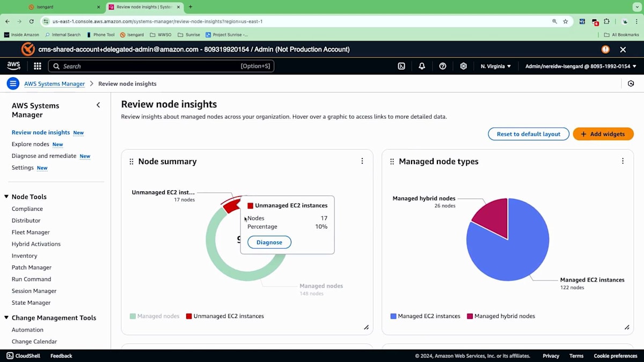This screenshot has width=644, height=362.
Task: Open the AWS services grid menu
Action: pos(38,66)
